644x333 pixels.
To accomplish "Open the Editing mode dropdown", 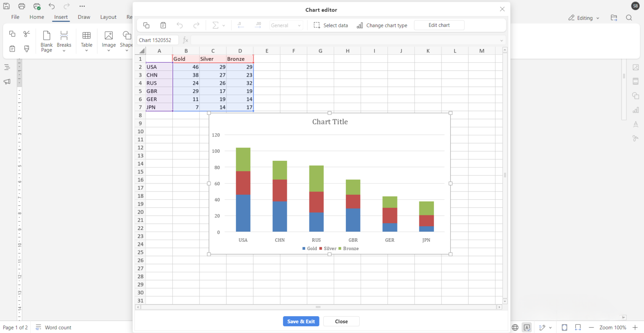I will (584, 18).
